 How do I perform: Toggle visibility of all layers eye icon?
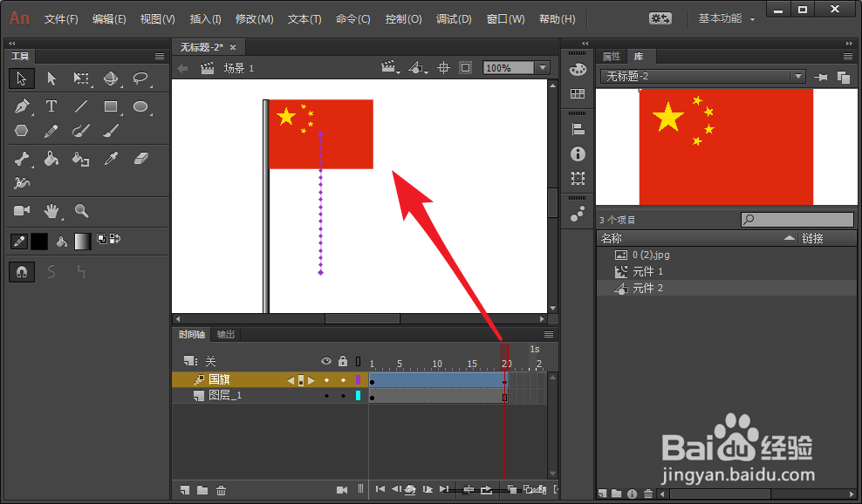(326, 361)
